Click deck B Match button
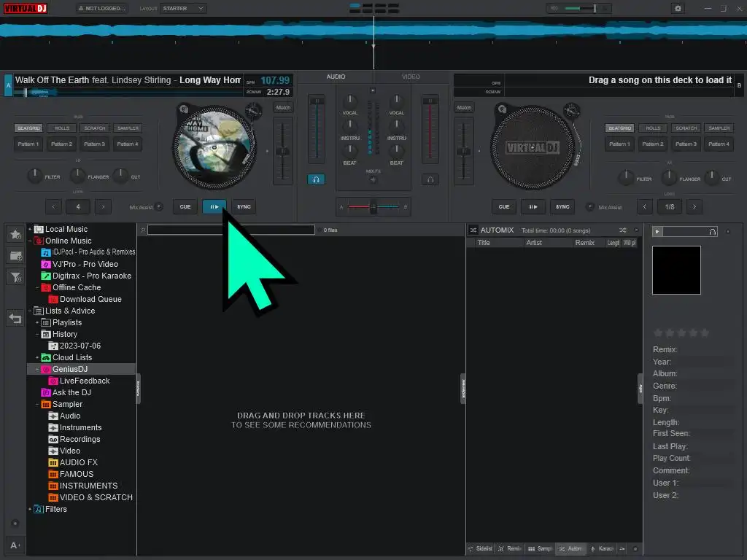747x560 pixels. click(464, 108)
